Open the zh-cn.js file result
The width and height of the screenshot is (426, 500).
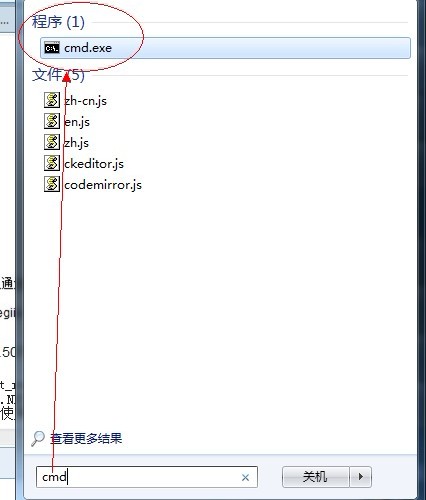pyautogui.click(x=85, y=100)
